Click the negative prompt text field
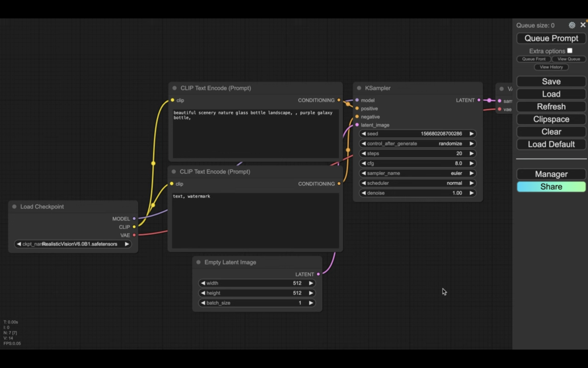 (x=255, y=220)
